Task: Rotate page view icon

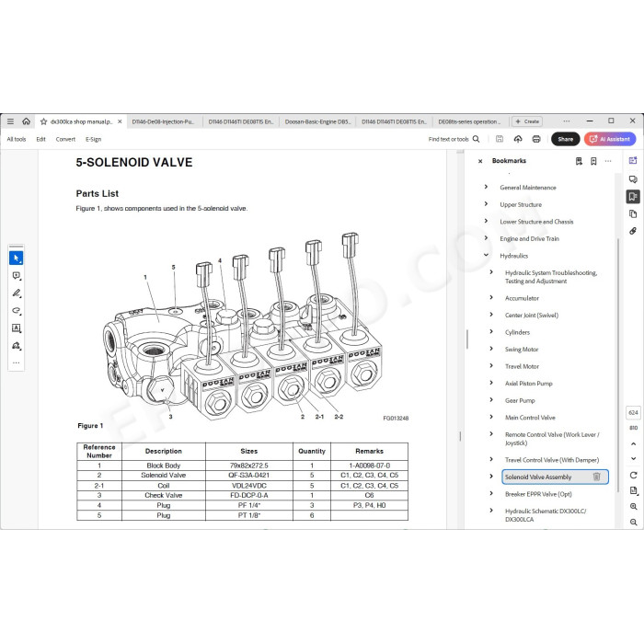Action: [633, 476]
